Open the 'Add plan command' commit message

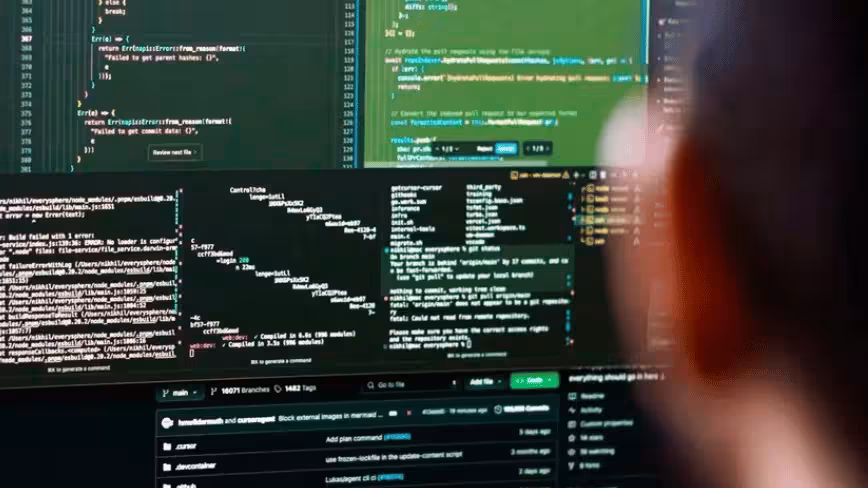tap(353, 439)
